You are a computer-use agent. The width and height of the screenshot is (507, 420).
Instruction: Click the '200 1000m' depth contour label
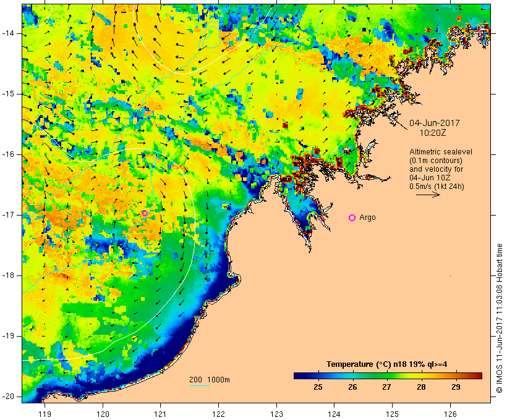pos(210,380)
